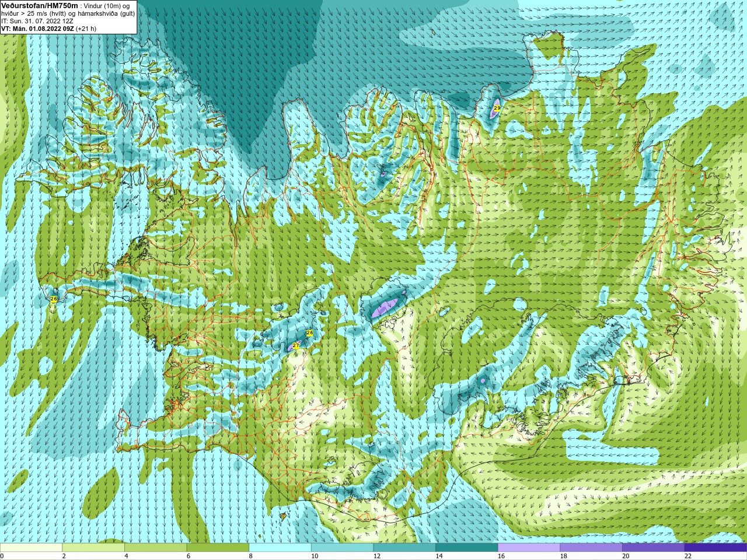
Task: Click the yellow gust label 29
Action: coord(497,108)
